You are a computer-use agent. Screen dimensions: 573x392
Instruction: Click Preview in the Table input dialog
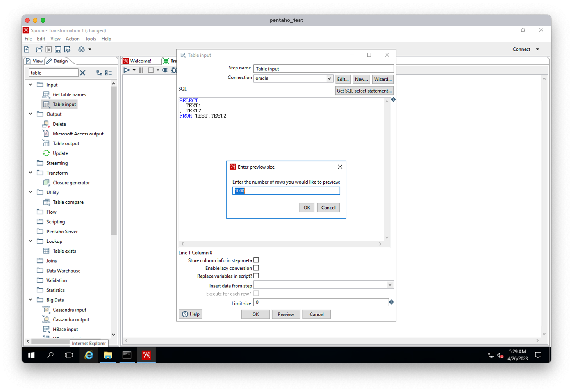coord(286,314)
